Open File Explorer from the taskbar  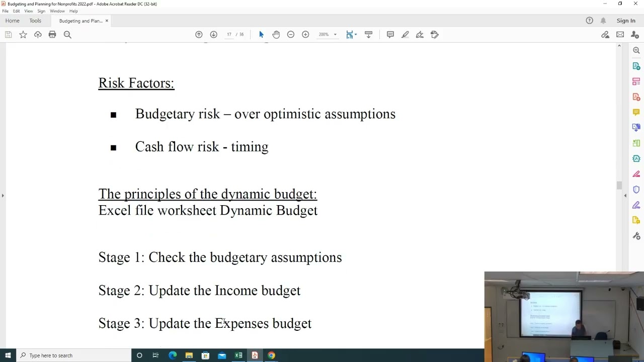pyautogui.click(x=189, y=355)
